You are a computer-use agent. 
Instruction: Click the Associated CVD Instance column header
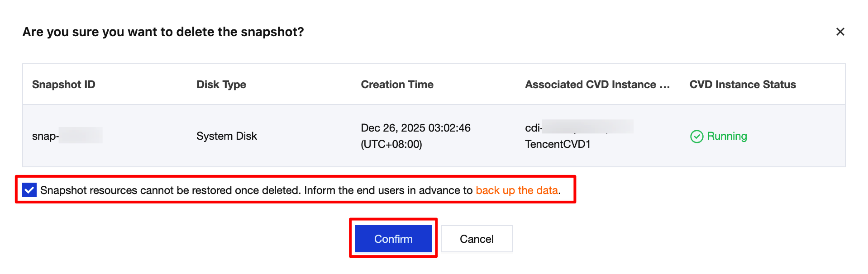tap(597, 85)
